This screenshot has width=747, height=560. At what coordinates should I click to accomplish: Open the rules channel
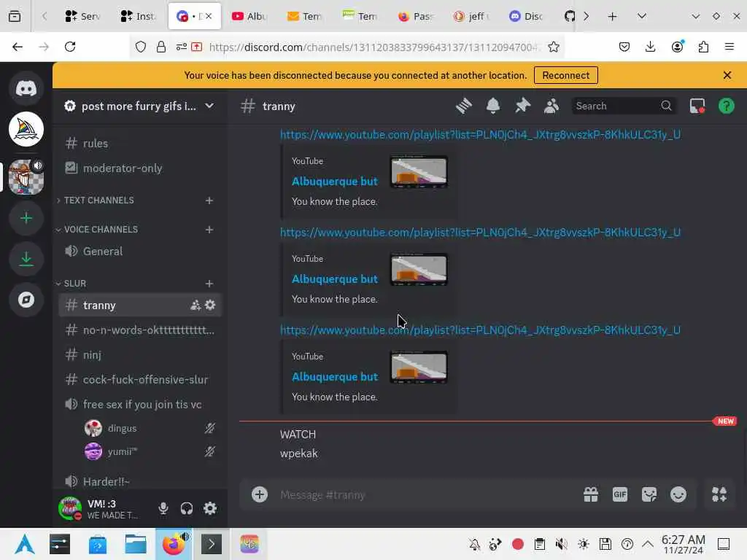(x=140, y=144)
